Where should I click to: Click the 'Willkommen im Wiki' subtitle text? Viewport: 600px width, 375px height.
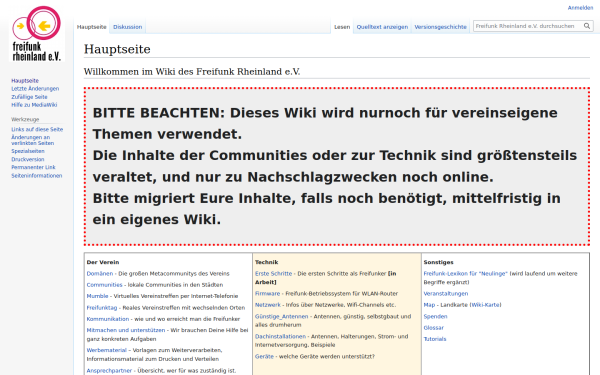coord(192,72)
